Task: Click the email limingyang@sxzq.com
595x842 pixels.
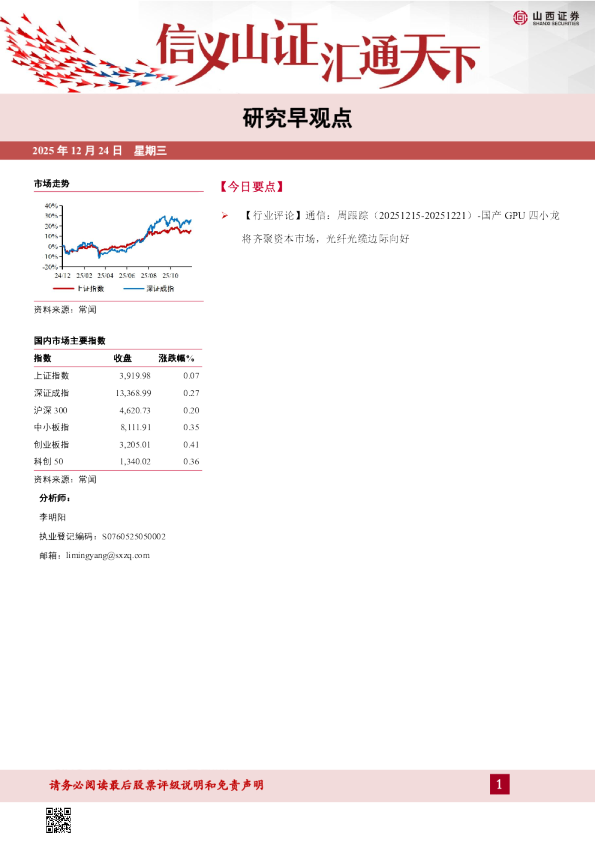Action: point(108,556)
